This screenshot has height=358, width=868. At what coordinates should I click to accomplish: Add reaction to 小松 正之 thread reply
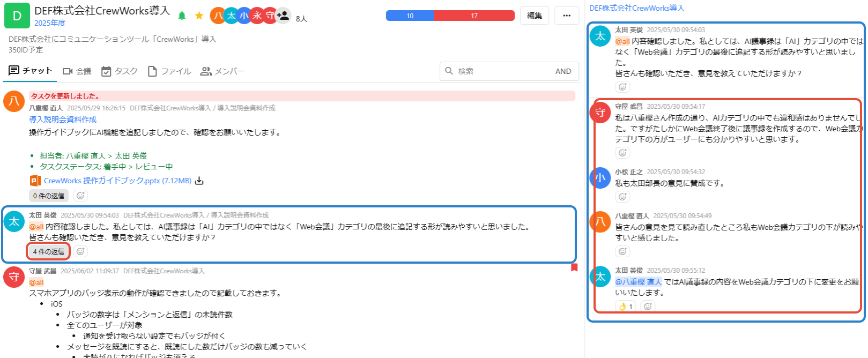pos(622,197)
